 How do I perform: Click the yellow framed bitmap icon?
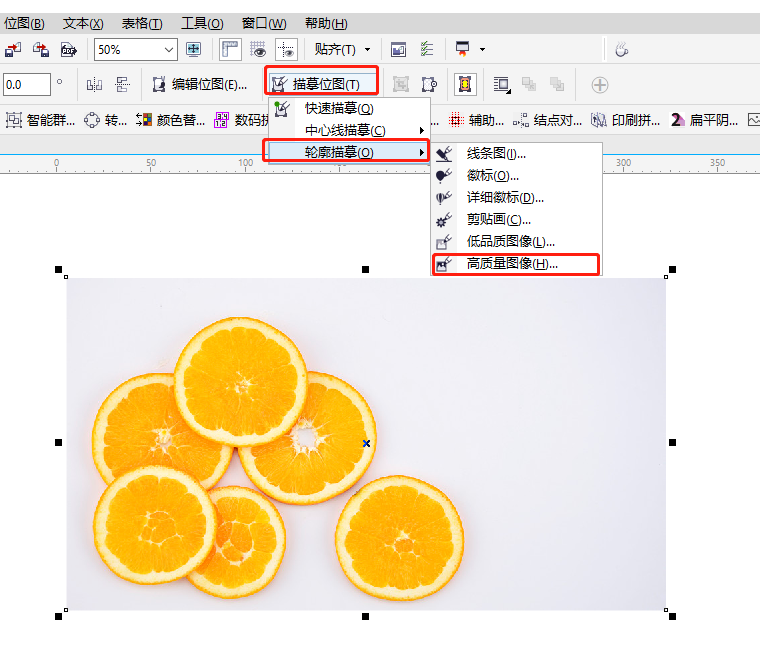[465, 85]
